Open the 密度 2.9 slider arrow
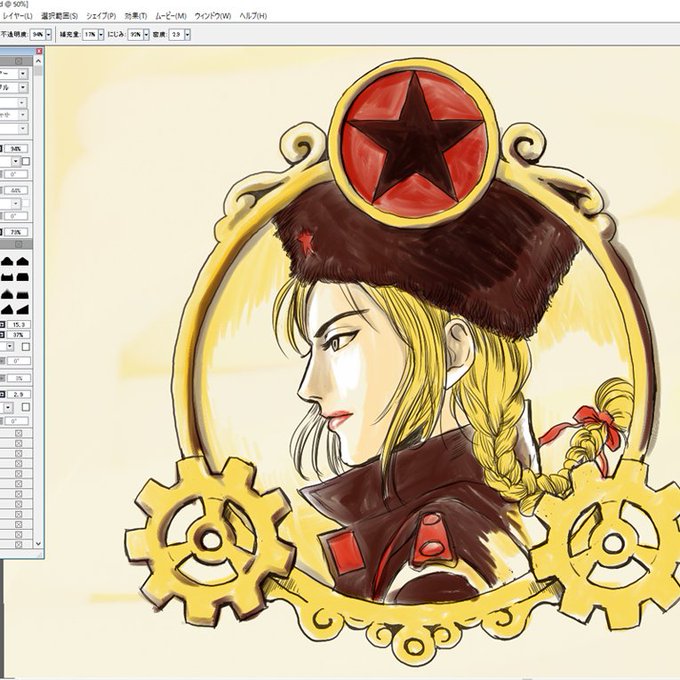 coord(187,34)
